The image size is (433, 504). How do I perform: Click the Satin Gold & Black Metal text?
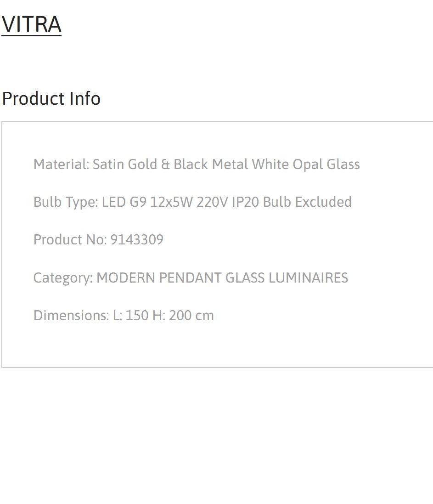coord(170,164)
